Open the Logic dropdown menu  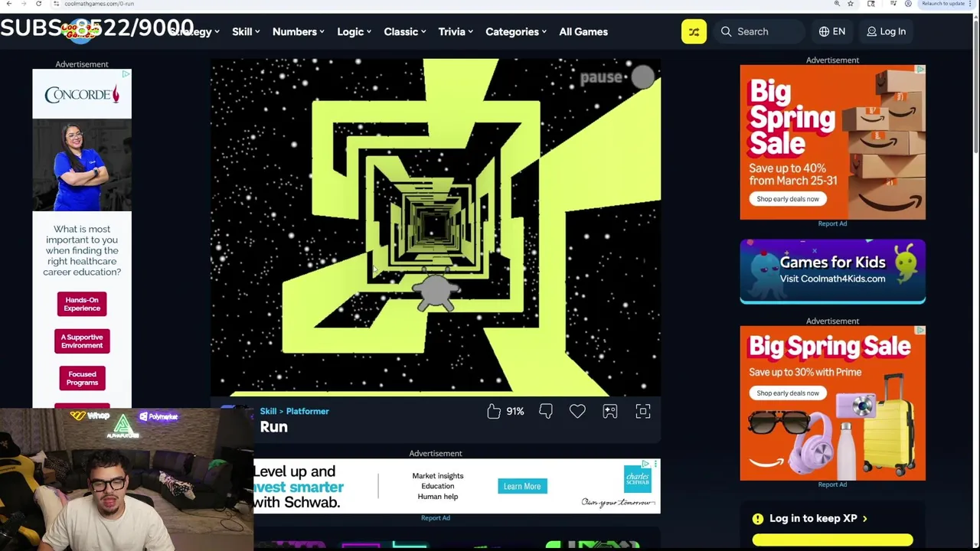pos(354,31)
